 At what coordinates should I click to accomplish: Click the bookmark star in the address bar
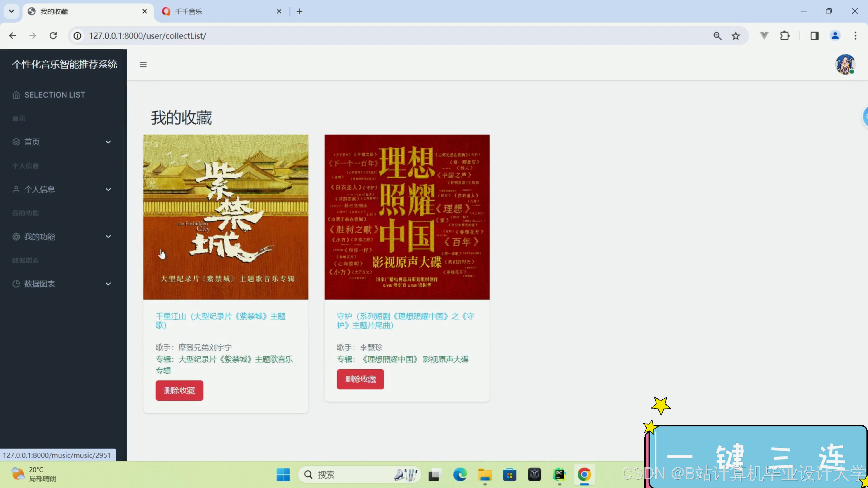coord(735,36)
